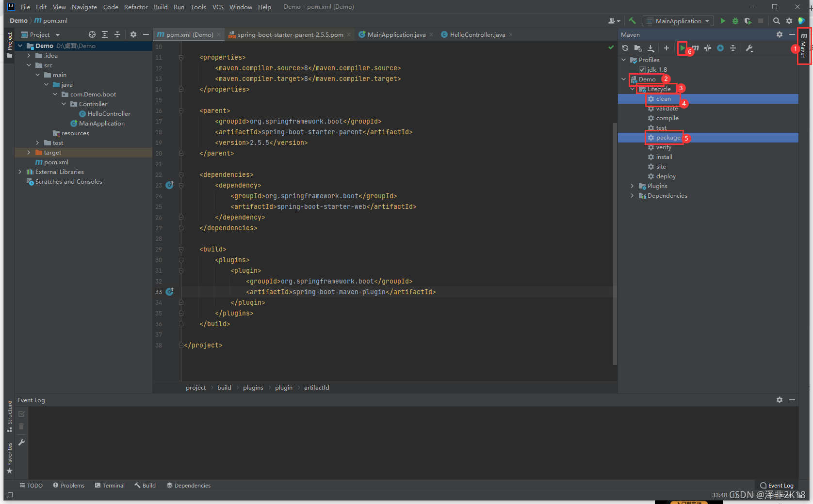Debug MainApplication with bug icon
The image size is (813, 504).
tap(735, 21)
